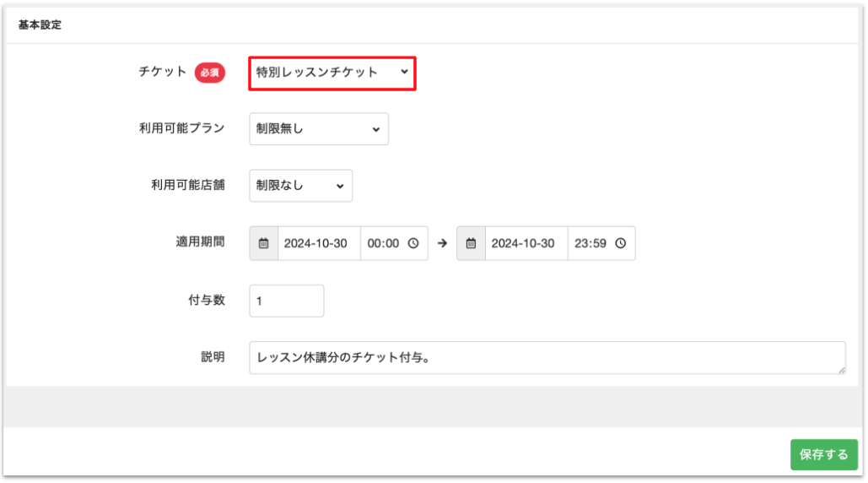Click the 基本設定 section header
The width and height of the screenshot is (868, 483).
40,25
